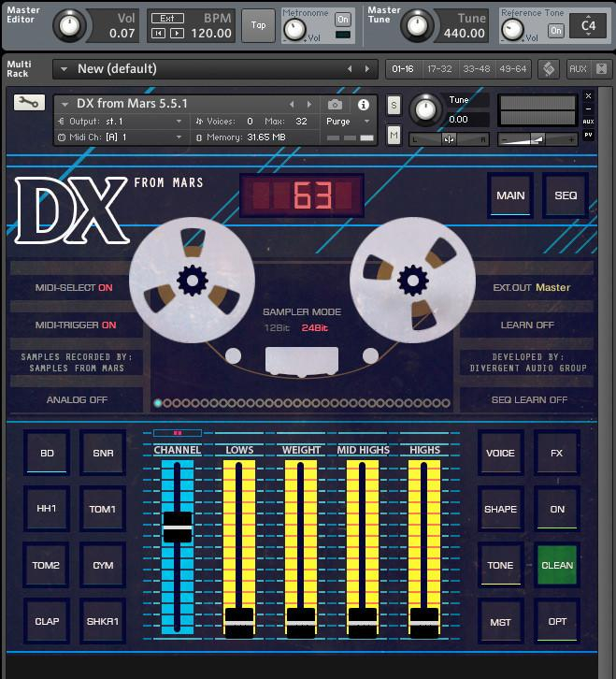Click the BPM 120.00 value field
Screen dimensions: 616x679
[211, 33]
